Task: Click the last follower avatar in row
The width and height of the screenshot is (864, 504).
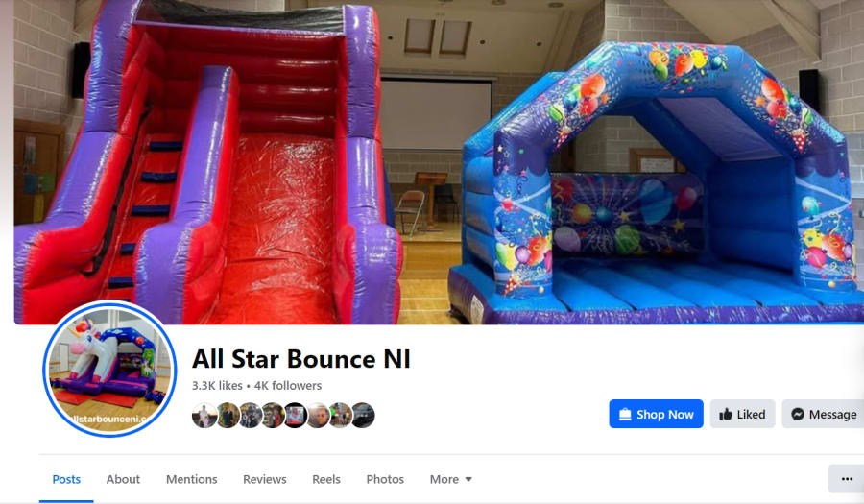Action: [x=363, y=416]
